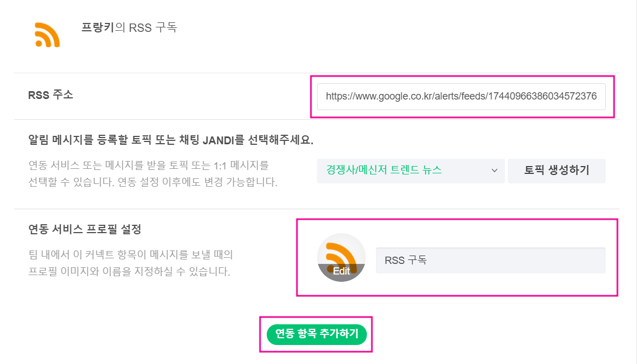This screenshot has height=364, width=637.
Task: Click the 연동 설정 이후에도 변경 가능합니다 sentence
Action: pos(197,182)
